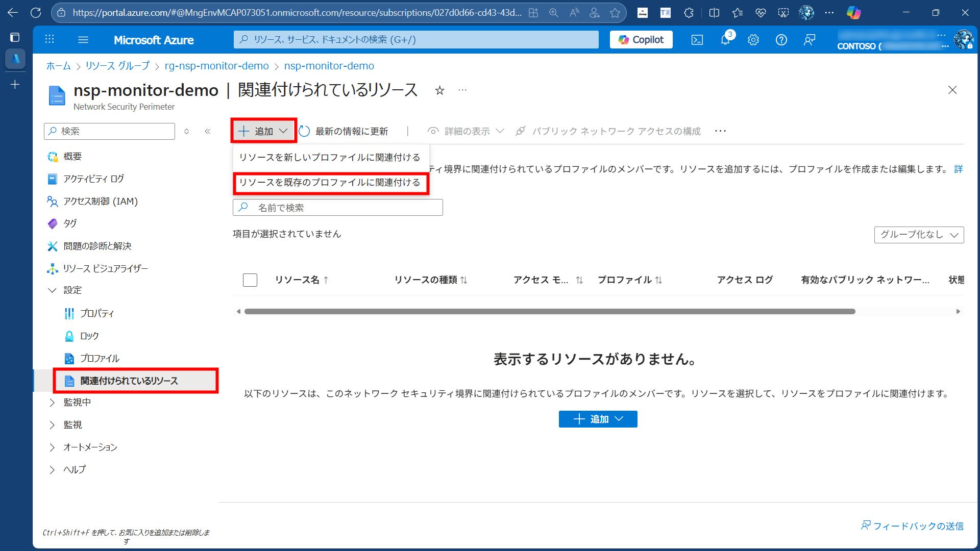Check the select-all resources checkbox

pyautogui.click(x=250, y=280)
